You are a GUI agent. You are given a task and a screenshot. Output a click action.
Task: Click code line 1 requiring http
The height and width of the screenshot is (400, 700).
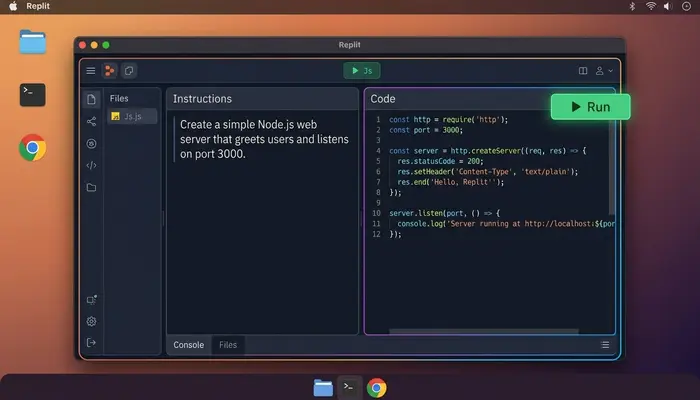pos(448,120)
